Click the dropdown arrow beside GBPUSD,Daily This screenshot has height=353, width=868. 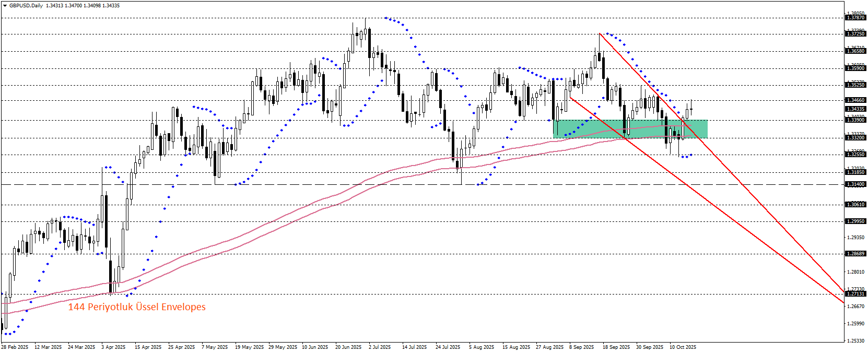coord(5,6)
